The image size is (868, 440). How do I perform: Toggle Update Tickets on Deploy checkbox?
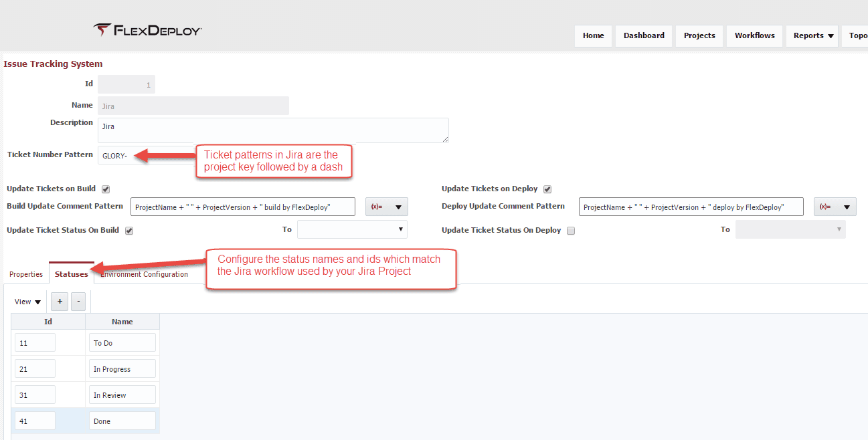point(547,189)
